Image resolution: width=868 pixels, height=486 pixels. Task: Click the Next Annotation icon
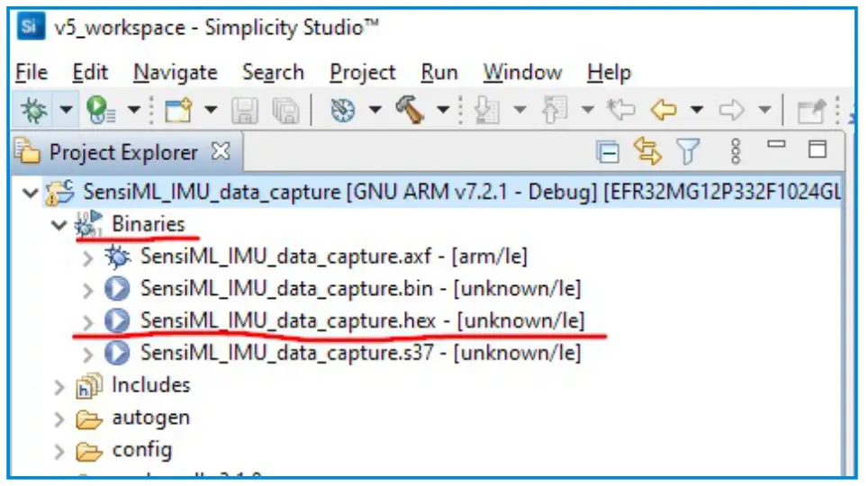tap(487, 110)
